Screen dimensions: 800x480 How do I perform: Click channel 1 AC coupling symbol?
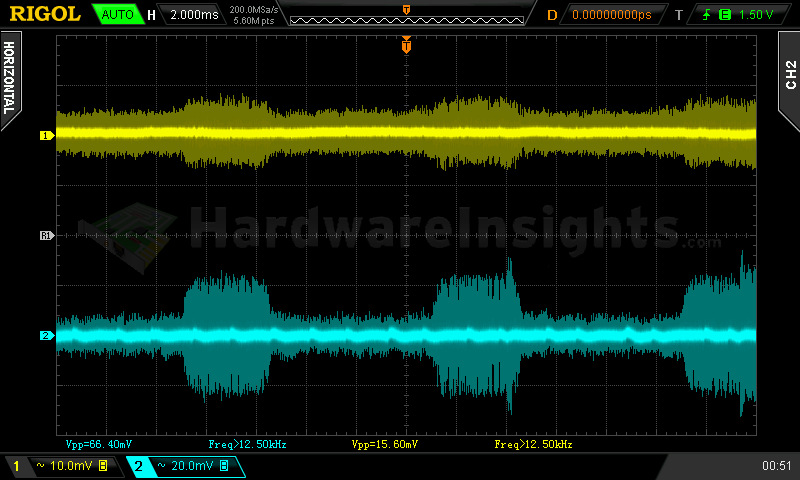tap(40, 465)
